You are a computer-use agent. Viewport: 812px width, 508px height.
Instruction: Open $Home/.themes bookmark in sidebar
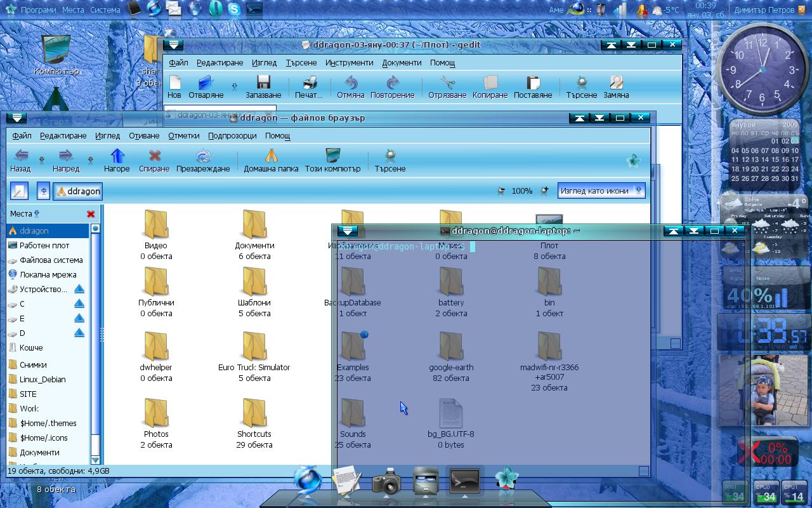click(48, 423)
